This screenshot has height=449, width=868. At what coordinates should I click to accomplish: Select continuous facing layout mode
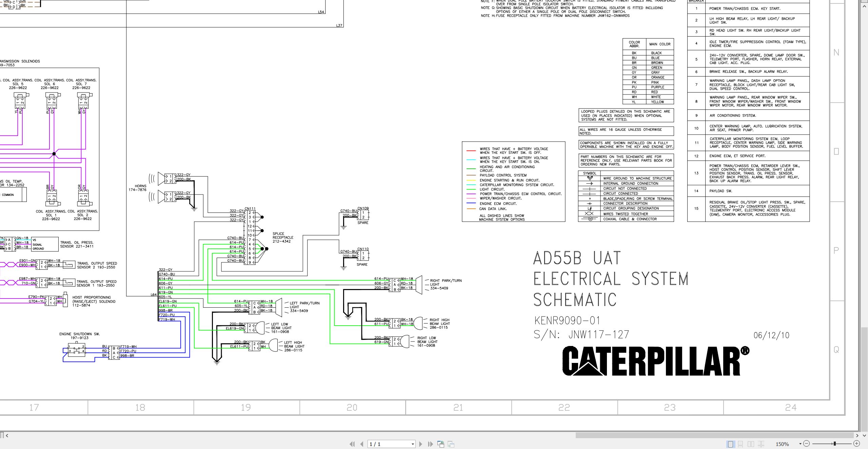coord(761,444)
